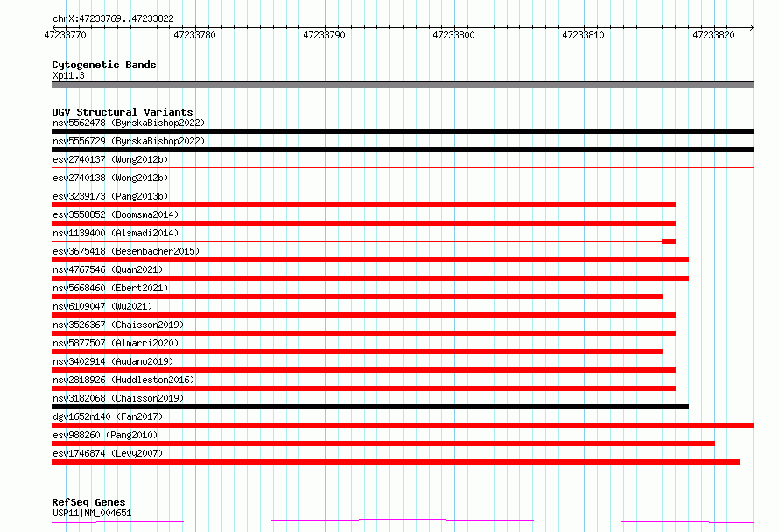
Task: Open esv2740138 (Wong2012b) variant label
Action: pos(110,178)
